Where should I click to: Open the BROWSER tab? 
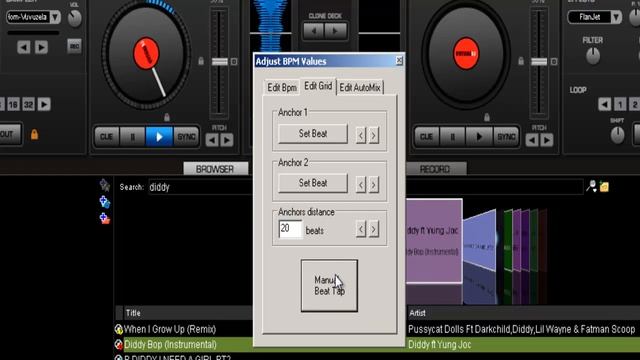(x=215, y=169)
